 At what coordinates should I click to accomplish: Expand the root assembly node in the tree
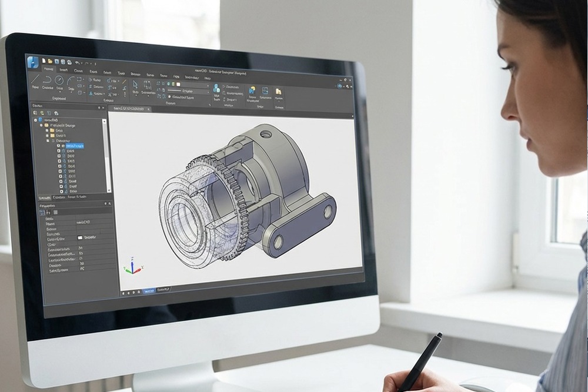click(35, 119)
